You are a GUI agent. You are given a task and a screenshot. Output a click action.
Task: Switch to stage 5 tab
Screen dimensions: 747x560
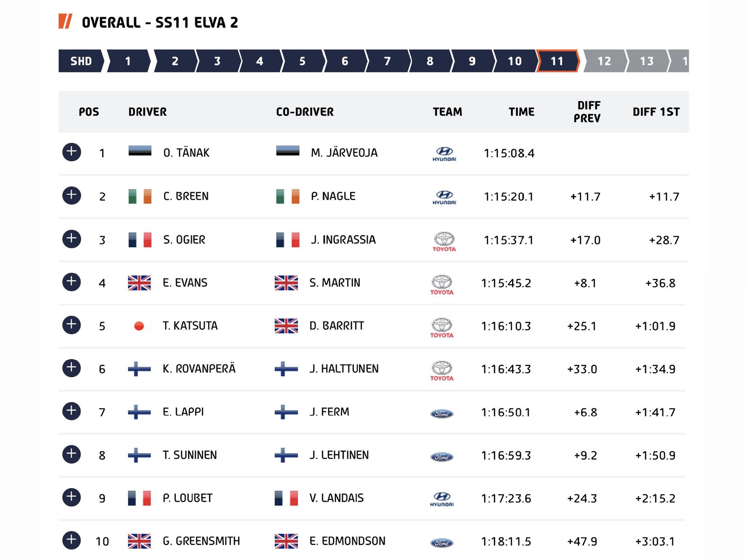tap(302, 61)
